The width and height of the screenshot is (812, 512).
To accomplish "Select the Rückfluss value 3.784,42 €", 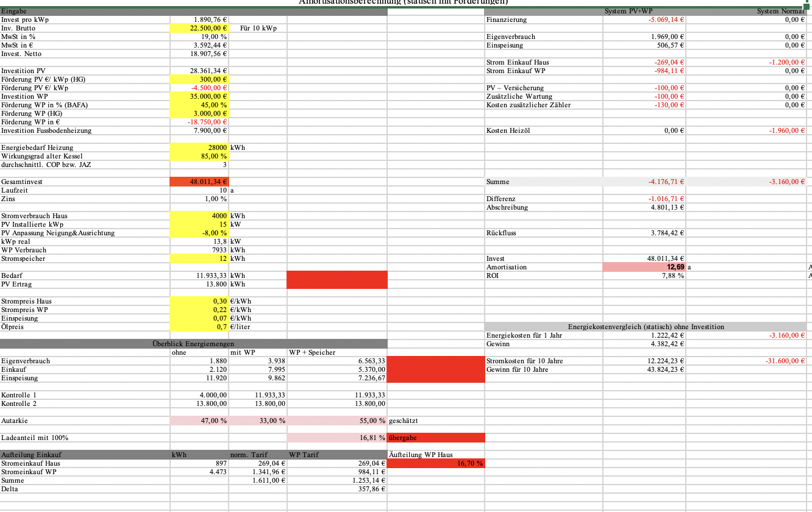I will 668,233.
